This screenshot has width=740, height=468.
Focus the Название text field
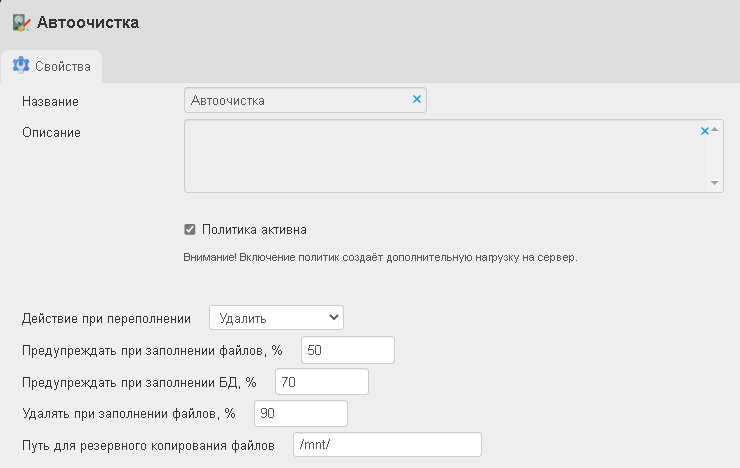coord(295,100)
